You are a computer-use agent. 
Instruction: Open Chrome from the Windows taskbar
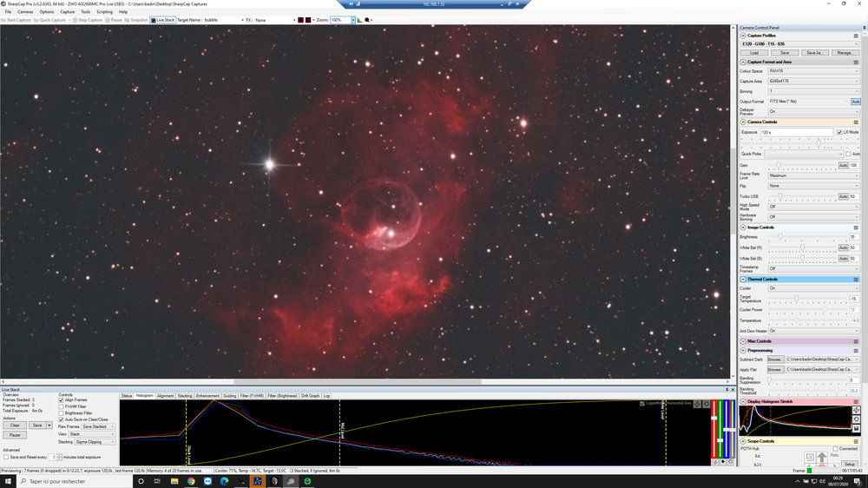pos(191,481)
